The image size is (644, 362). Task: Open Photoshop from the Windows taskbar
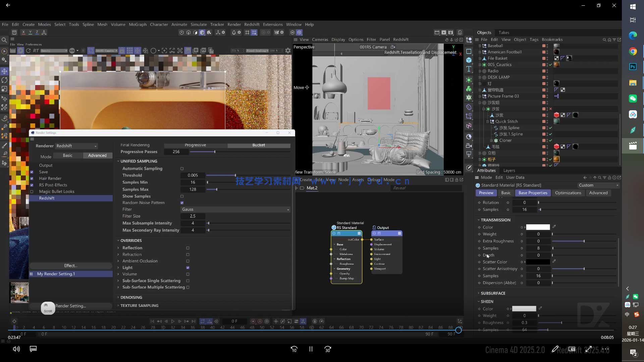coord(633,67)
